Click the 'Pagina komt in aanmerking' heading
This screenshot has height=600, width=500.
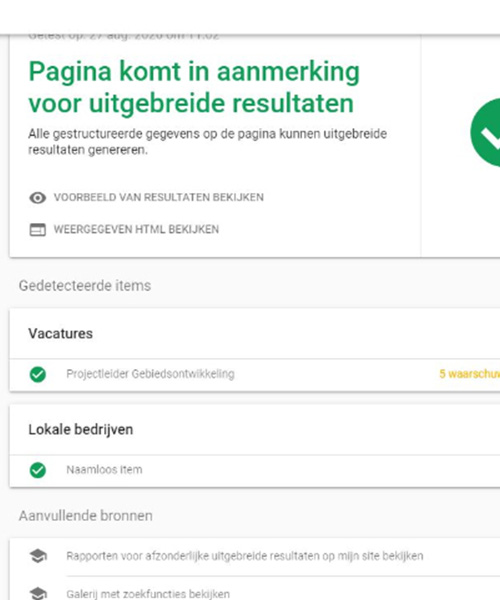pos(194,87)
